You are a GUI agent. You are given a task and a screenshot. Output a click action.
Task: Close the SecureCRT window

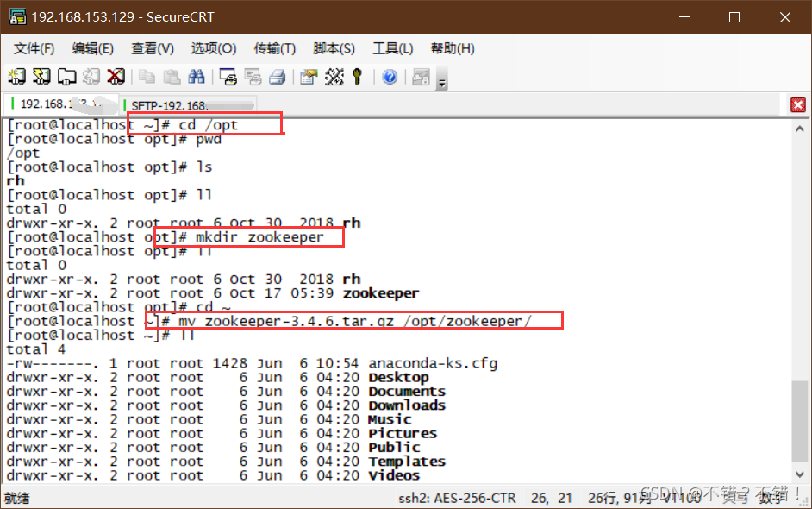[x=784, y=17]
